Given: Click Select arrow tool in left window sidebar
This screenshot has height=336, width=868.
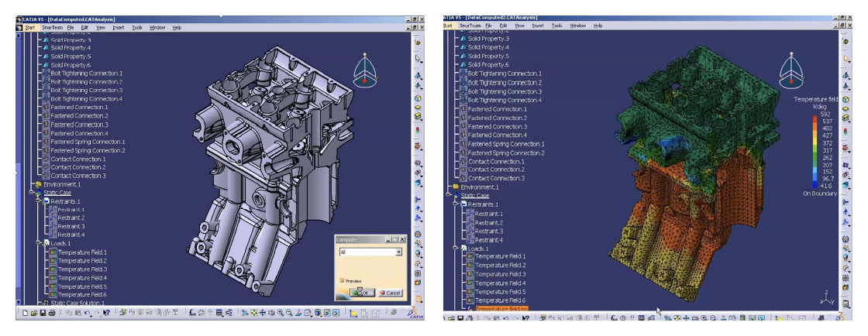Looking at the screenshot, I should pyautogui.click(x=418, y=58).
